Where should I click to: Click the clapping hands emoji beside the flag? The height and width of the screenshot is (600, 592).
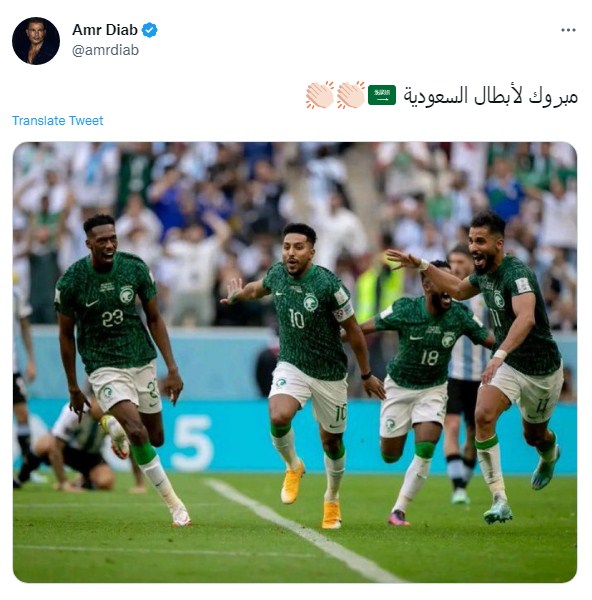pos(351,95)
